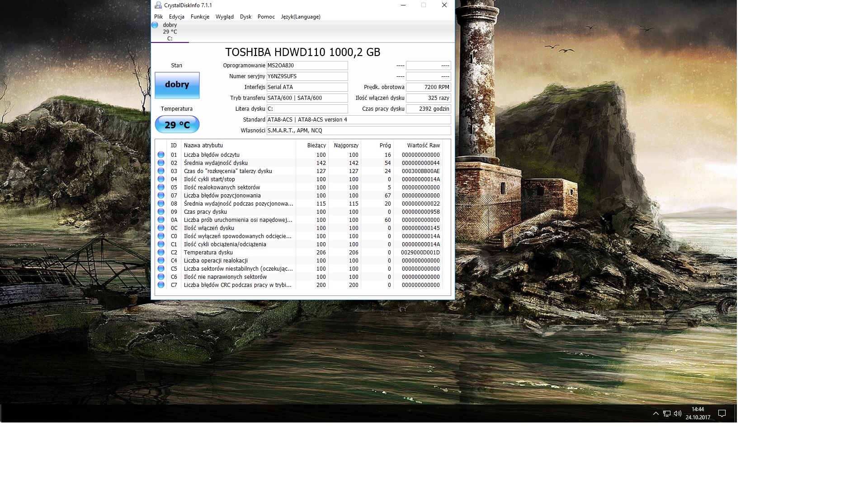Click status icon for attribute 0C

pyautogui.click(x=161, y=228)
